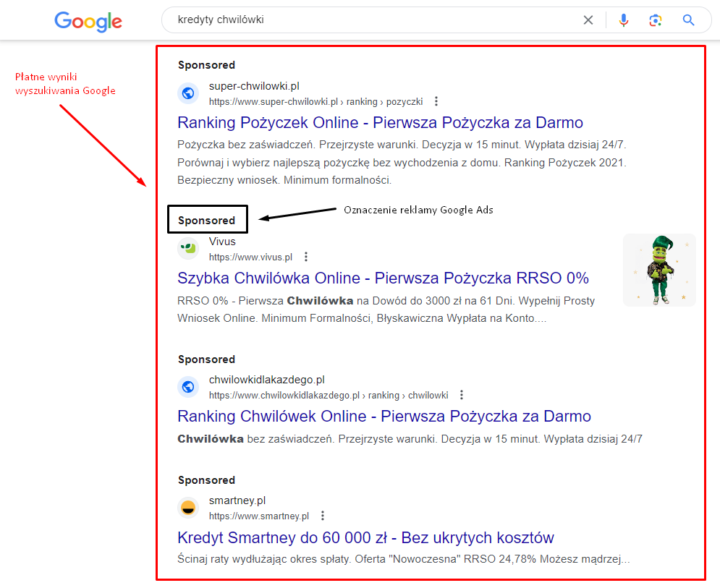Click the Vivus favicon
Image resolution: width=720 pixels, height=588 pixels.
point(188,248)
